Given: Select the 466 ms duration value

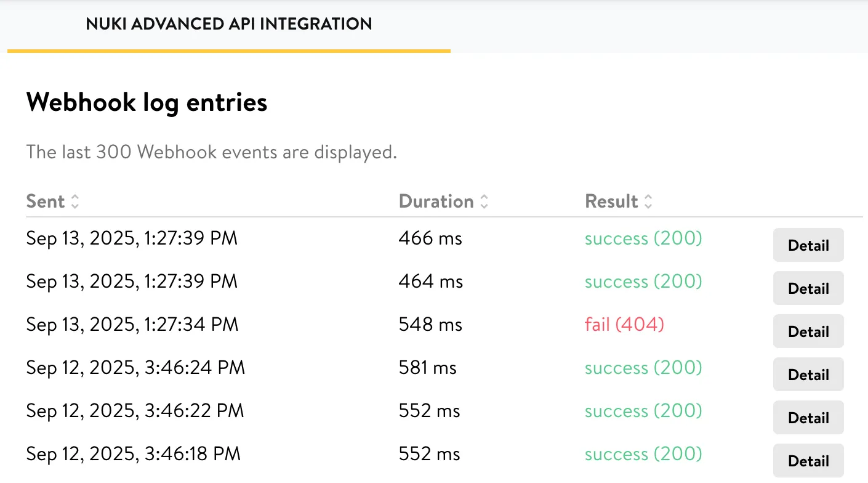Looking at the screenshot, I should tap(430, 238).
